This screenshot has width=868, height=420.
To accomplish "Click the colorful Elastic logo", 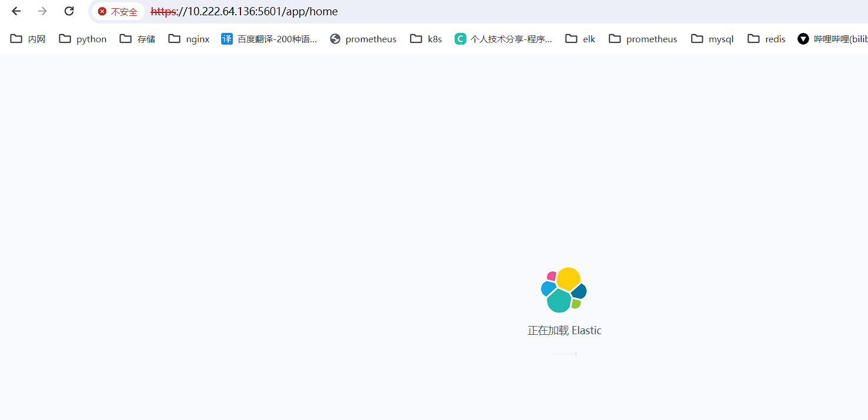I will coord(564,290).
